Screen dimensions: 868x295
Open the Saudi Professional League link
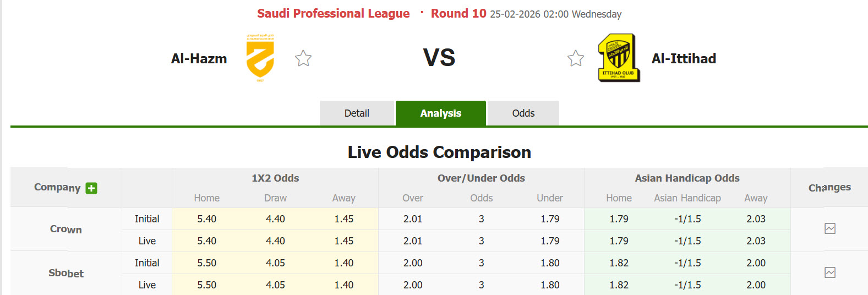click(333, 14)
